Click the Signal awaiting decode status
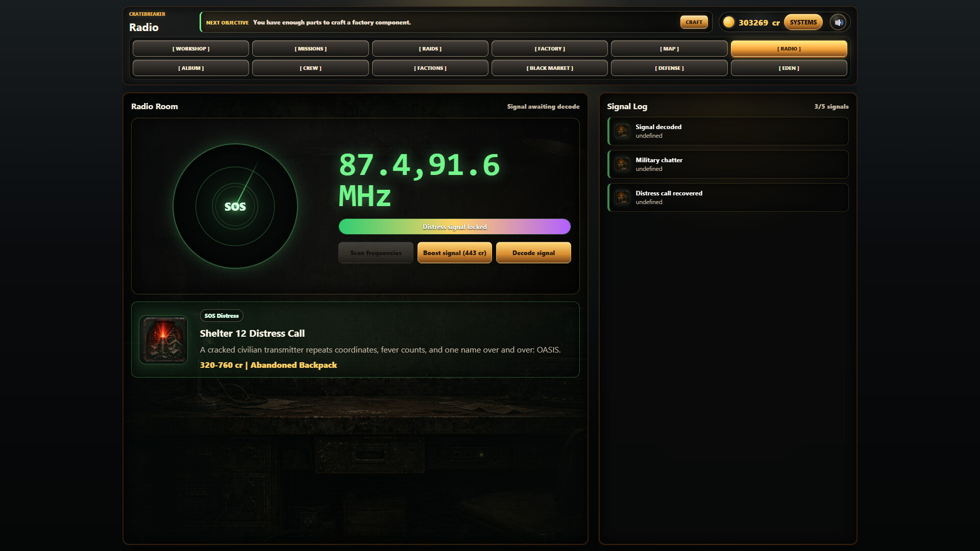This screenshot has width=980, height=551. tap(543, 107)
